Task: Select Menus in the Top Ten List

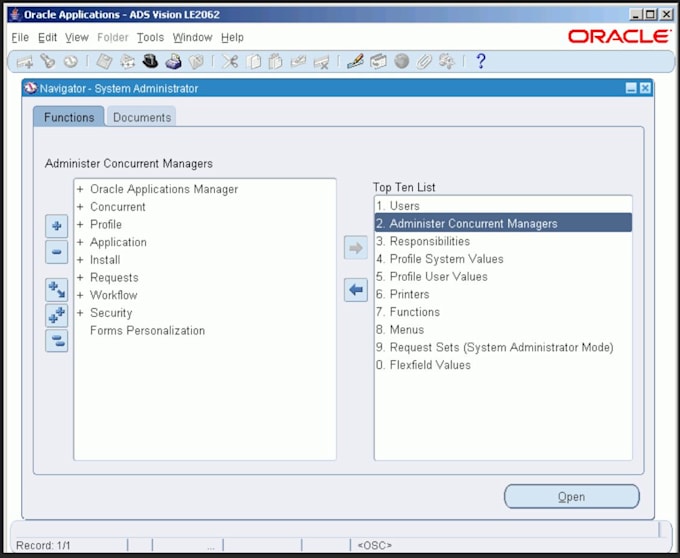Action: (503, 330)
